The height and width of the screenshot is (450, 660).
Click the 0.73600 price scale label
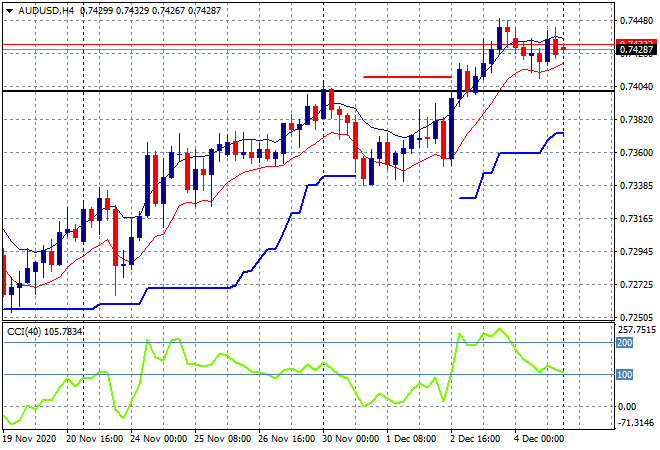[636, 153]
